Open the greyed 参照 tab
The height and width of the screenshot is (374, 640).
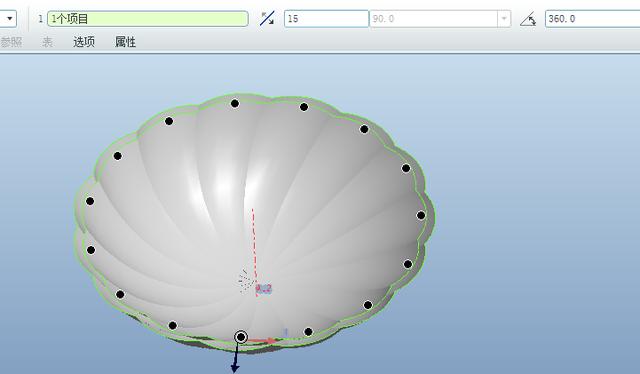click(11, 42)
